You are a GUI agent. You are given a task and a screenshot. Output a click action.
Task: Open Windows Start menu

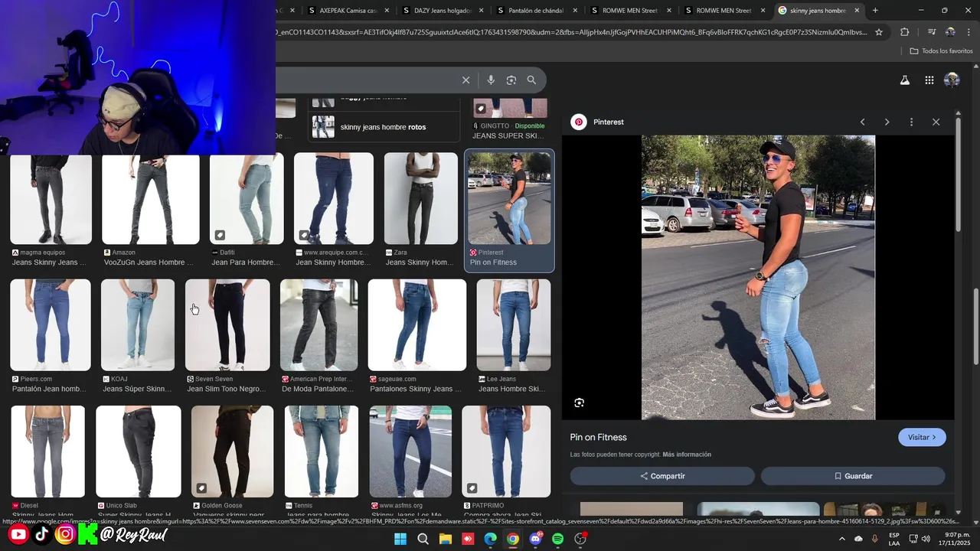coord(400,539)
